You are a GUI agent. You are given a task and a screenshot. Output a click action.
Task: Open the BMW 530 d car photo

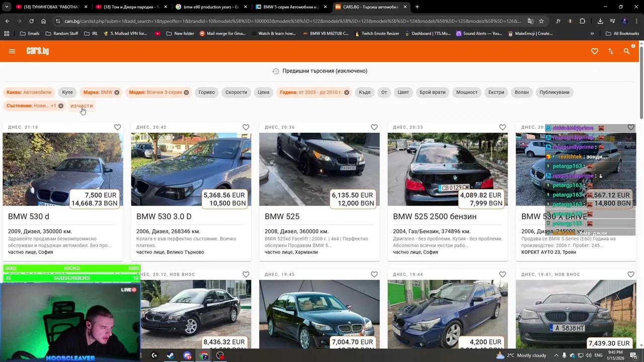click(63, 169)
